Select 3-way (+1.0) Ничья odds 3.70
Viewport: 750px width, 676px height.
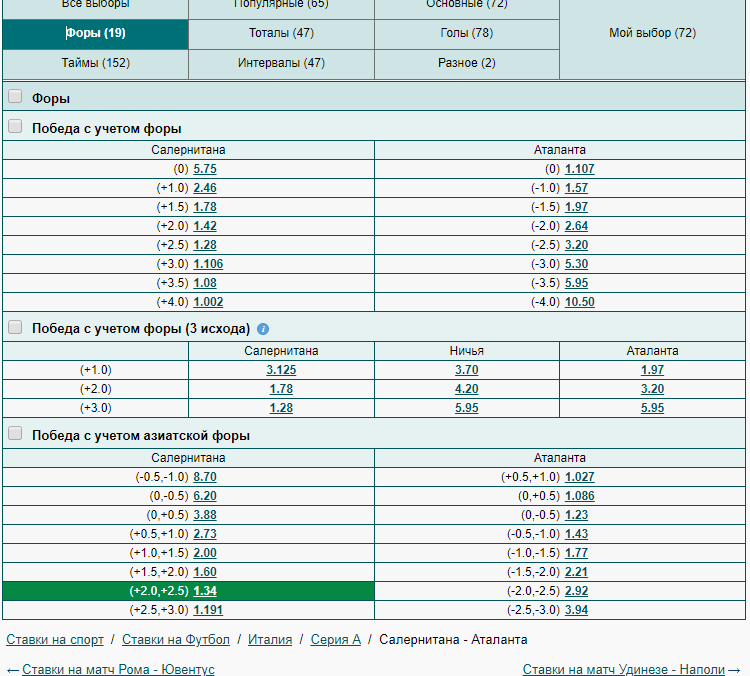click(467, 370)
